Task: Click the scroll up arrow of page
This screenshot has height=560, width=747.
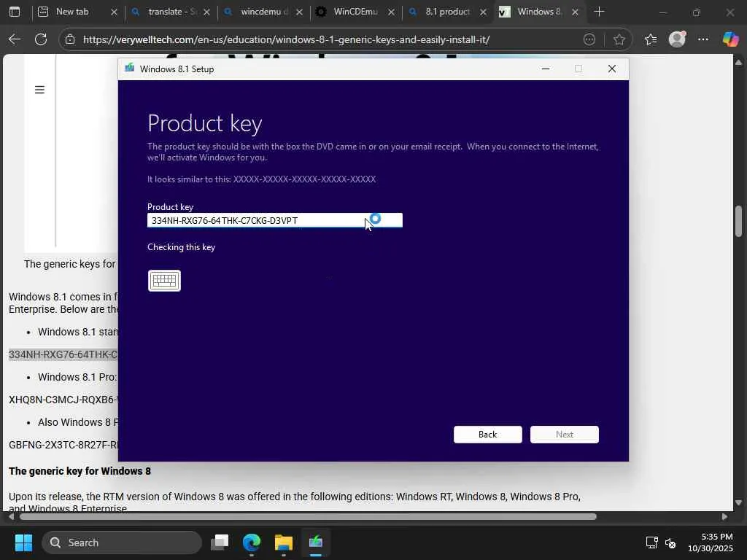Action: coord(738,63)
